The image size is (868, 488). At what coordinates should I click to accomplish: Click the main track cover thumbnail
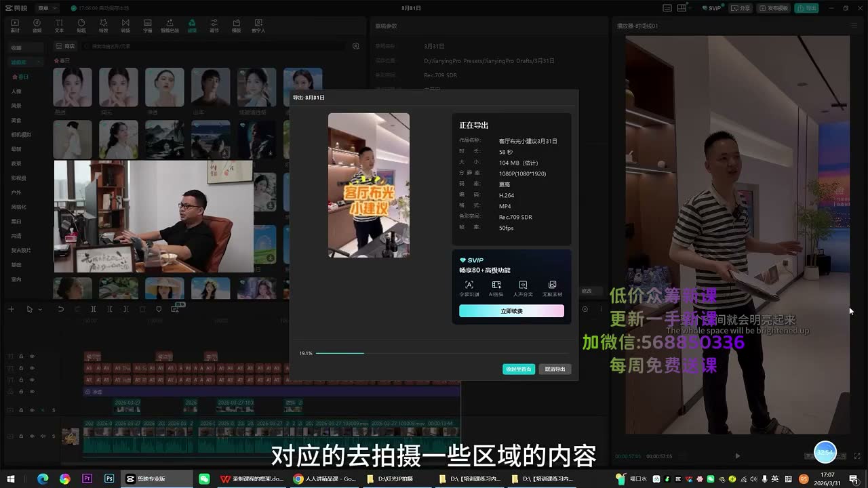pyautogui.click(x=70, y=436)
